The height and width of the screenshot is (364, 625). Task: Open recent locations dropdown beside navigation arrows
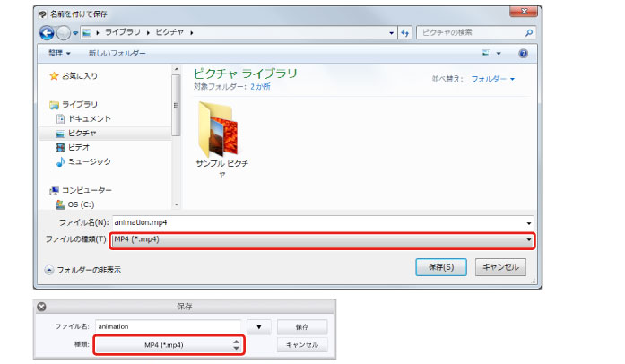click(75, 33)
